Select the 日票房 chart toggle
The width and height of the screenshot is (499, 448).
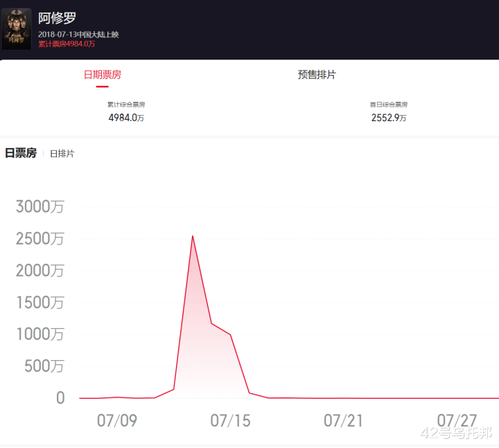pos(21,153)
